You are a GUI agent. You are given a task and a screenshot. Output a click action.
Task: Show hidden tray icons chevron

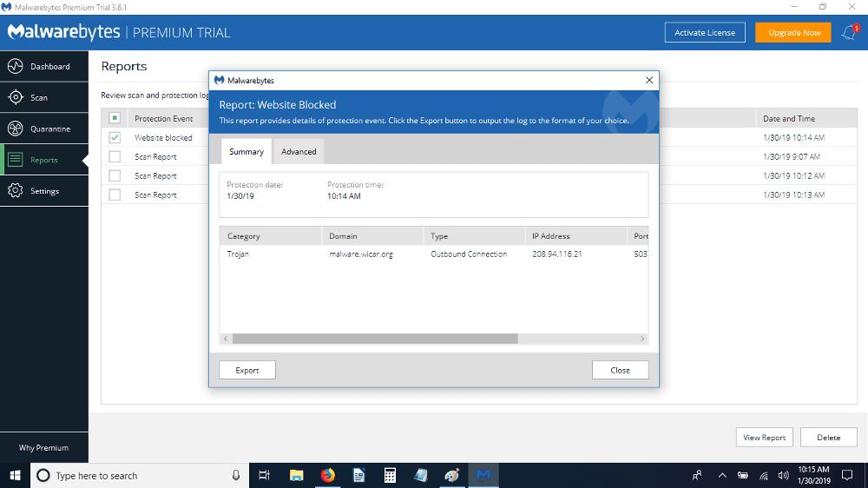722,475
